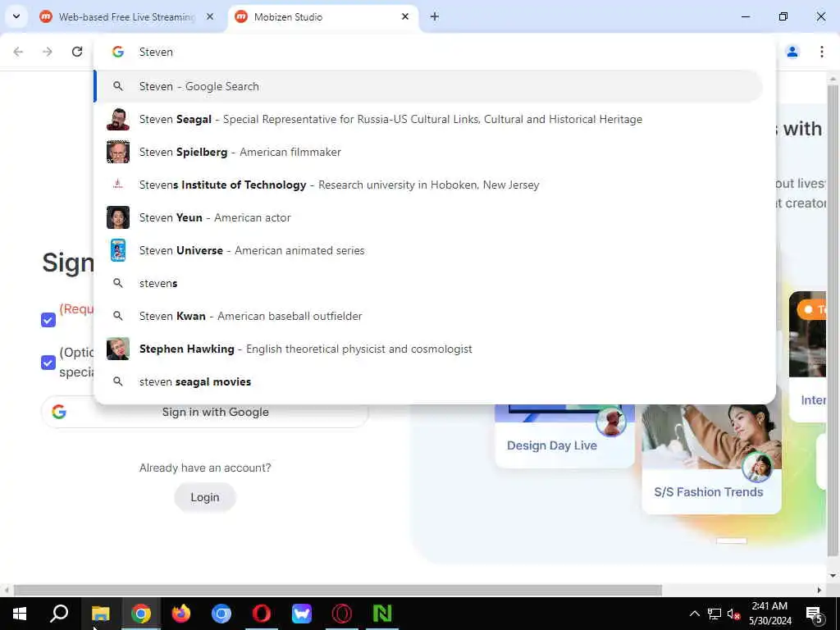This screenshot has width=840, height=630.
Task: Open the Windows Start menu
Action: 20,614
